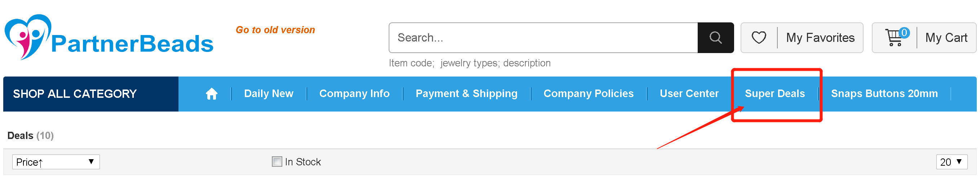Click the shopping cart icon
This screenshot has height=183, width=980.
[x=893, y=38]
